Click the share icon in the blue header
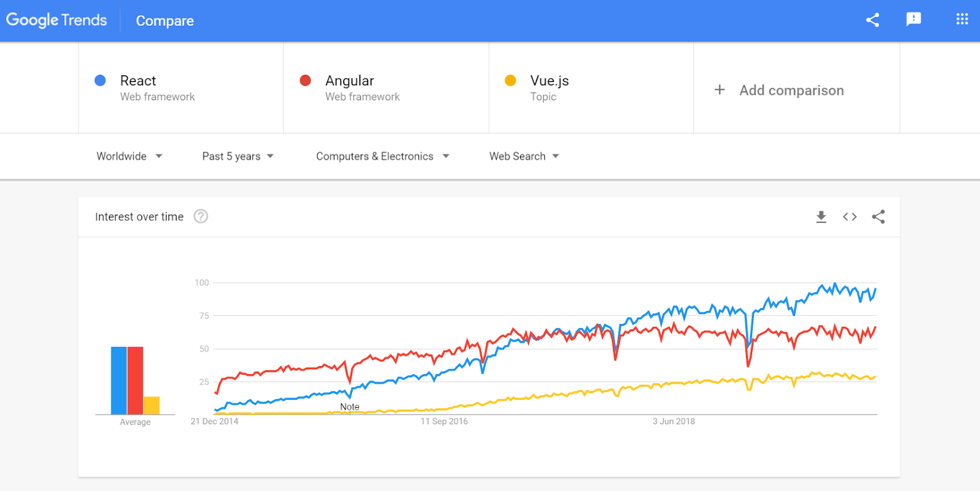Screen dimensions: 980x491 point(873,20)
